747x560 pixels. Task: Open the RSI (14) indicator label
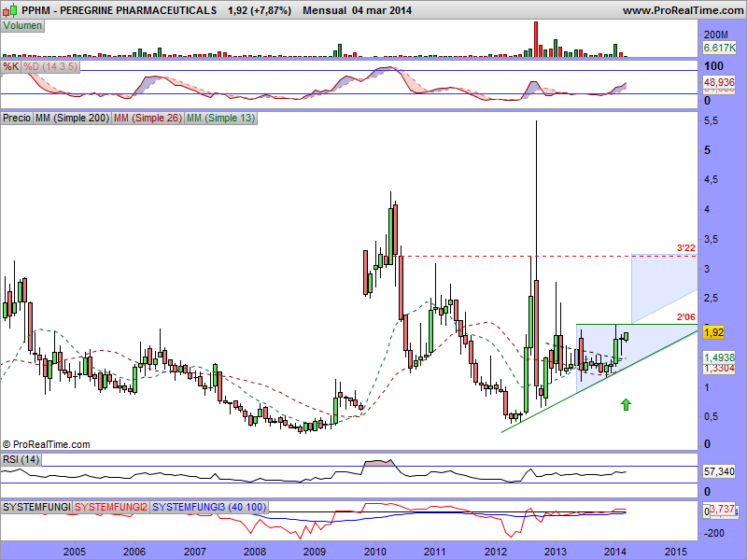coord(21,459)
